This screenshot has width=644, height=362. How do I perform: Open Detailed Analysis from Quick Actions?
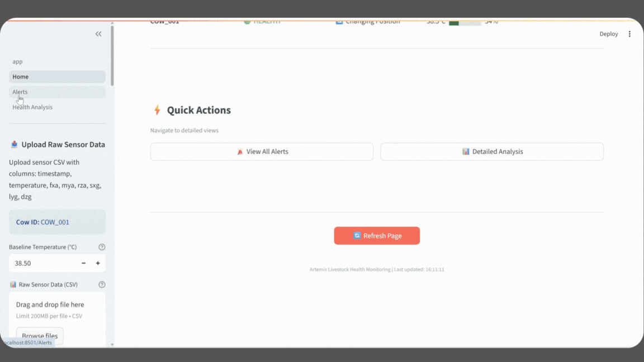click(492, 151)
